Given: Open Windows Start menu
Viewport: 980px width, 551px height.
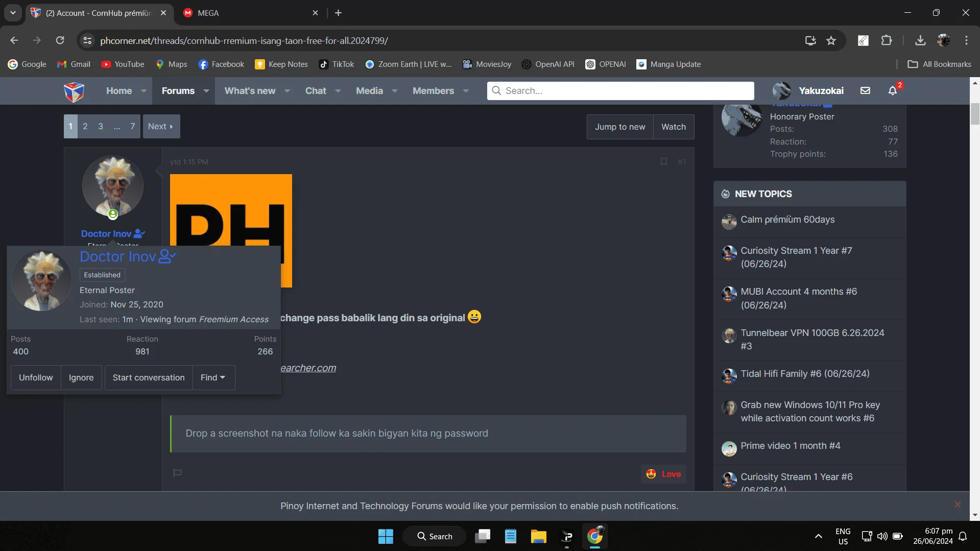Looking at the screenshot, I should click(x=386, y=536).
